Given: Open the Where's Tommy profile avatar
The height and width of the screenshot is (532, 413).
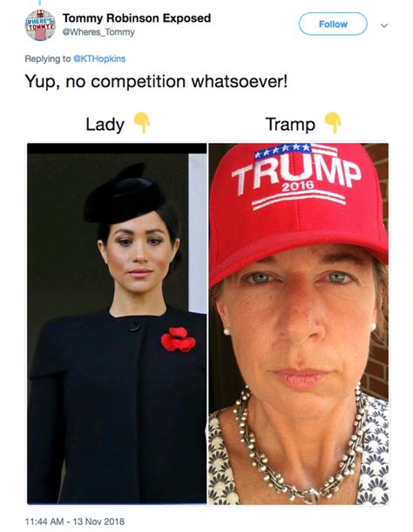Looking at the screenshot, I should pos(40,25).
